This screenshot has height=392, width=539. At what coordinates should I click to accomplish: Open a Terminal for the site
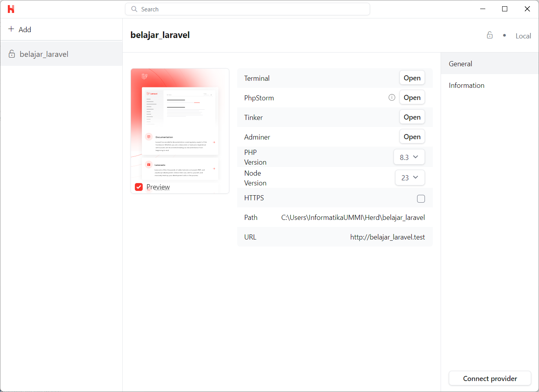point(412,78)
